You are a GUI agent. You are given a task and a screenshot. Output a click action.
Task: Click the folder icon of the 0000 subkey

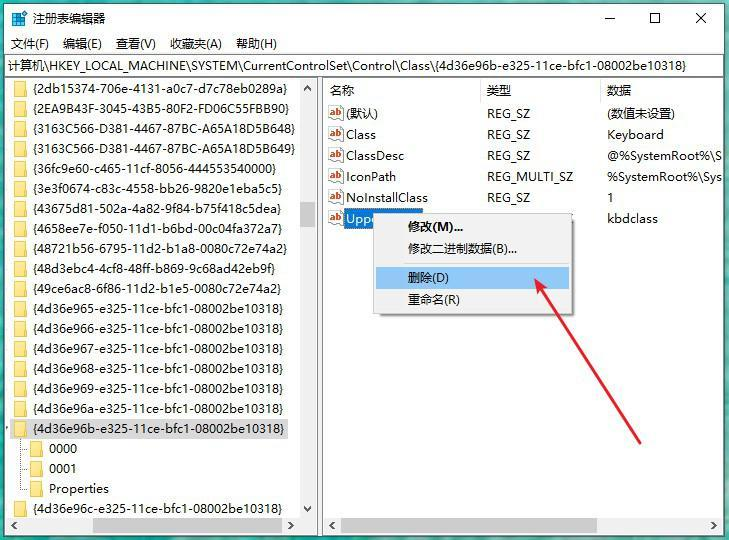(x=36, y=449)
